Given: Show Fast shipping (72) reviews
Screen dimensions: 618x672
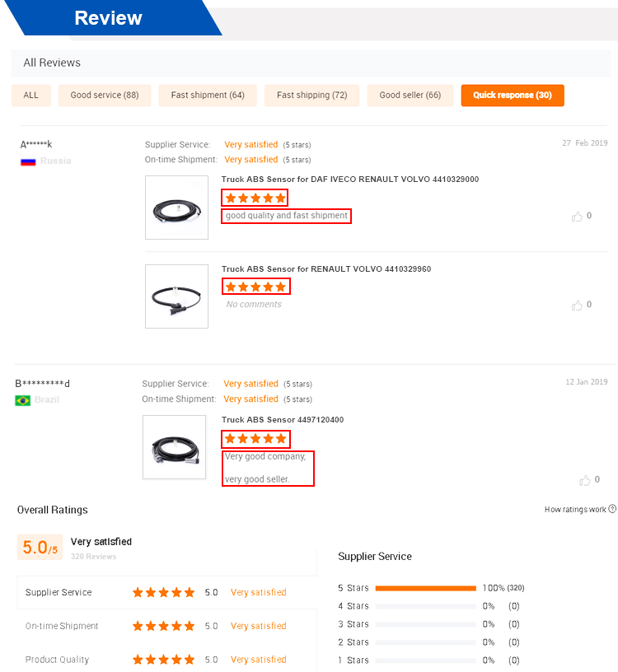Looking at the screenshot, I should (x=311, y=96).
